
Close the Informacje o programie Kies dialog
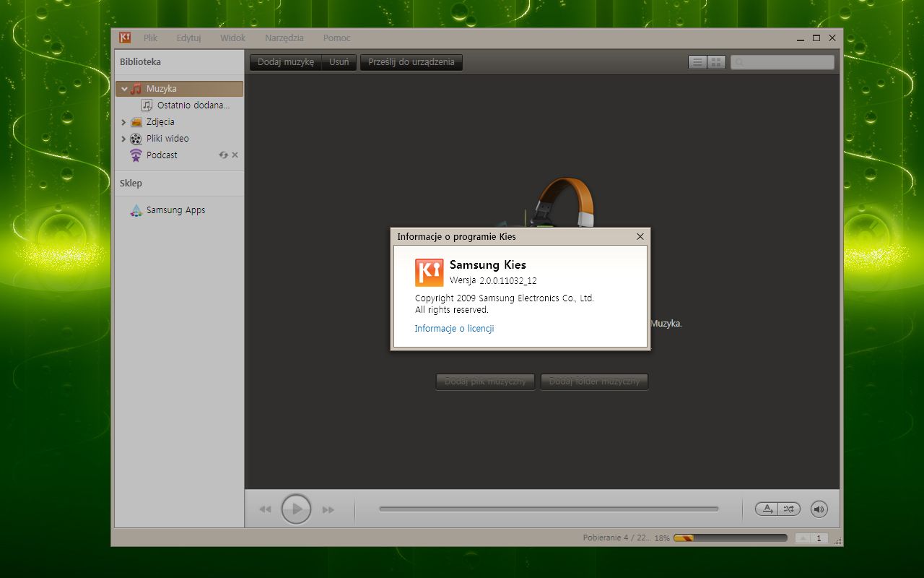[x=640, y=236]
